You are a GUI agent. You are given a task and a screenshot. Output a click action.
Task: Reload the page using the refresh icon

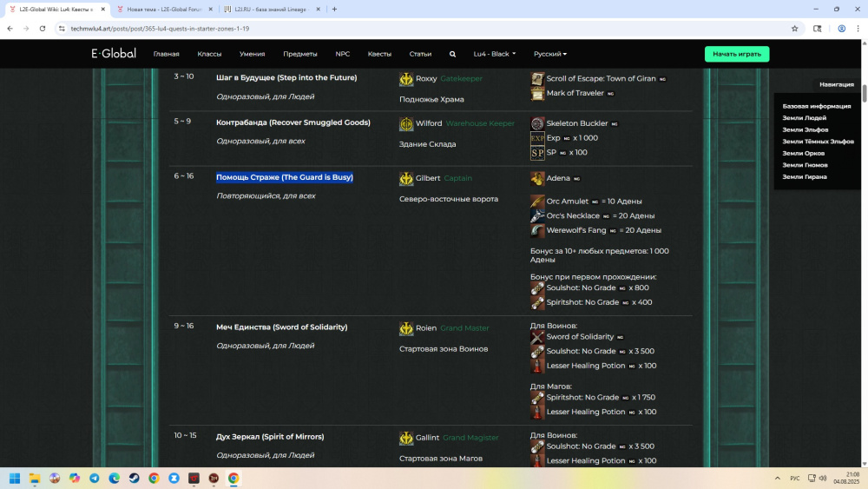coord(41,28)
